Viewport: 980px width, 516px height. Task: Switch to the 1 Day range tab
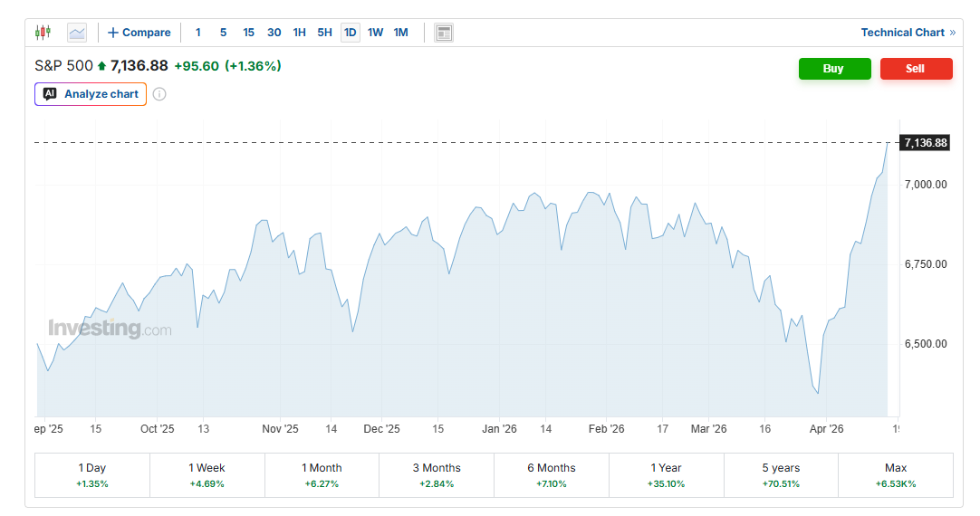coord(91,475)
